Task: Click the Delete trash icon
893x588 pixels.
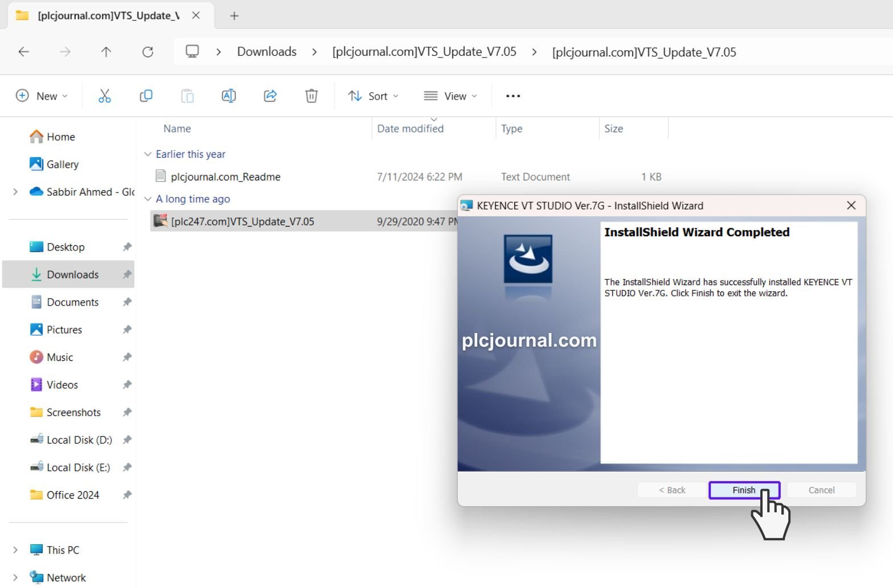Action: click(312, 96)
